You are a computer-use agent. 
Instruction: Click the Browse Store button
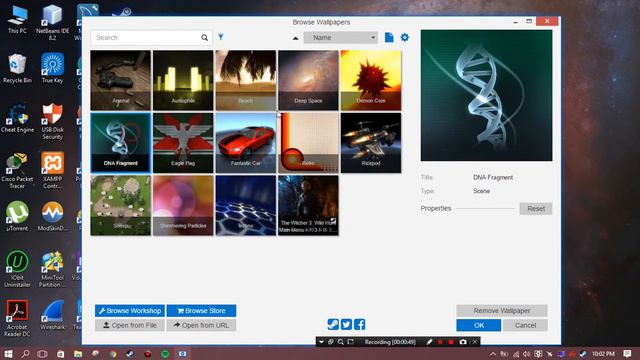point(201,311)
